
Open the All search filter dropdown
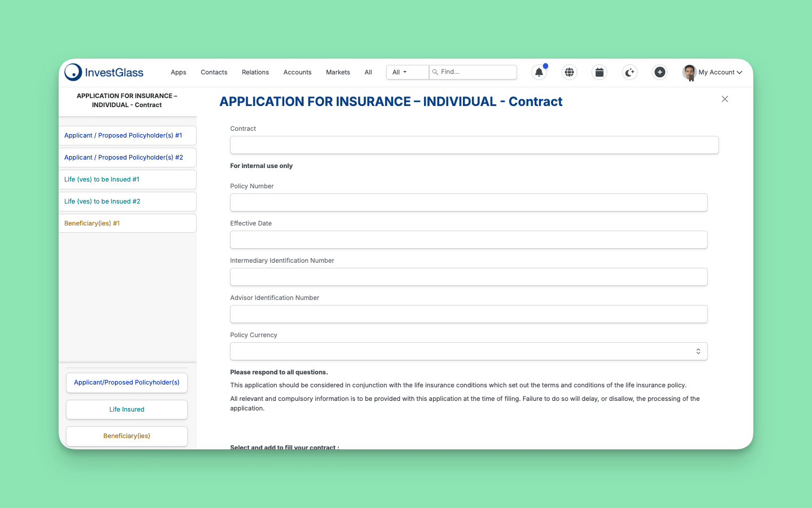pyautogui.click(x=407, y=72)
